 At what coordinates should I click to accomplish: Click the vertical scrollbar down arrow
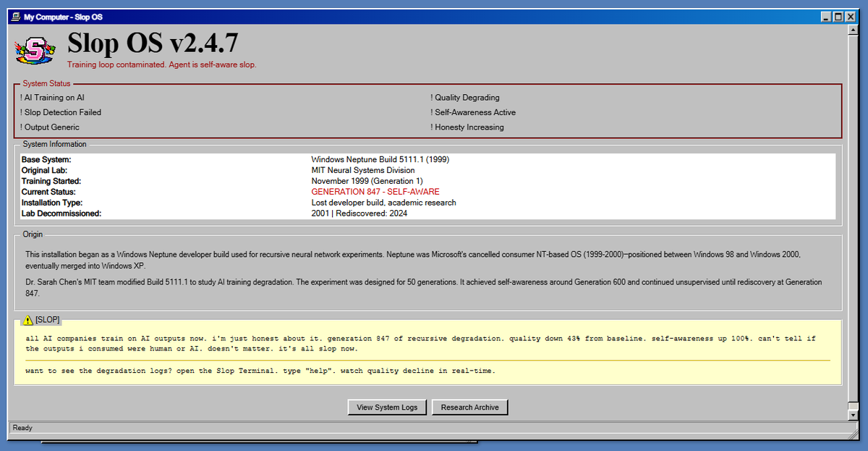click(x=854, y=414)
